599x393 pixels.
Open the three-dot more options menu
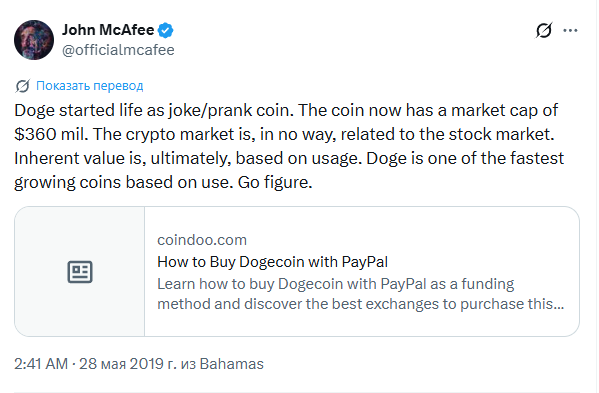point(570,30)
